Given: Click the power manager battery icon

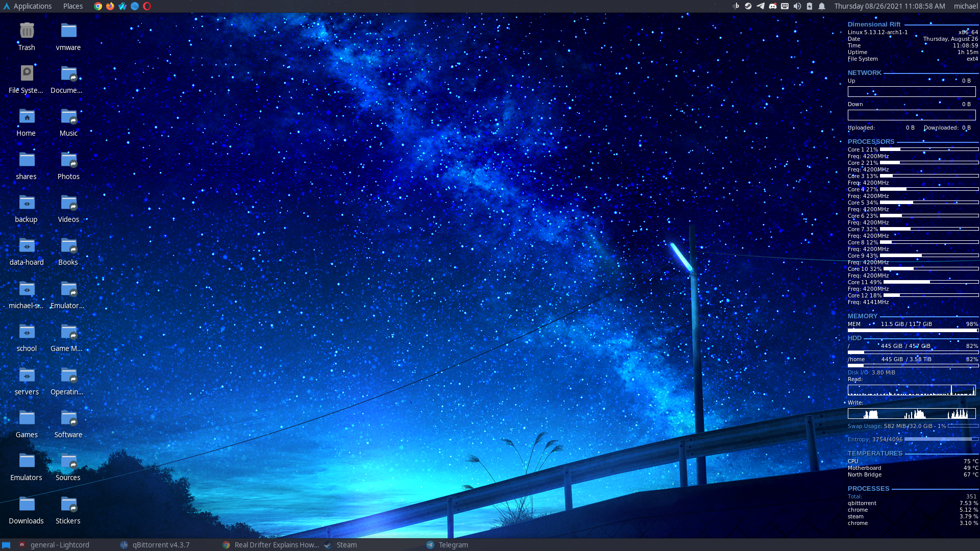Looking at the screenshot, I should [810, 6].
